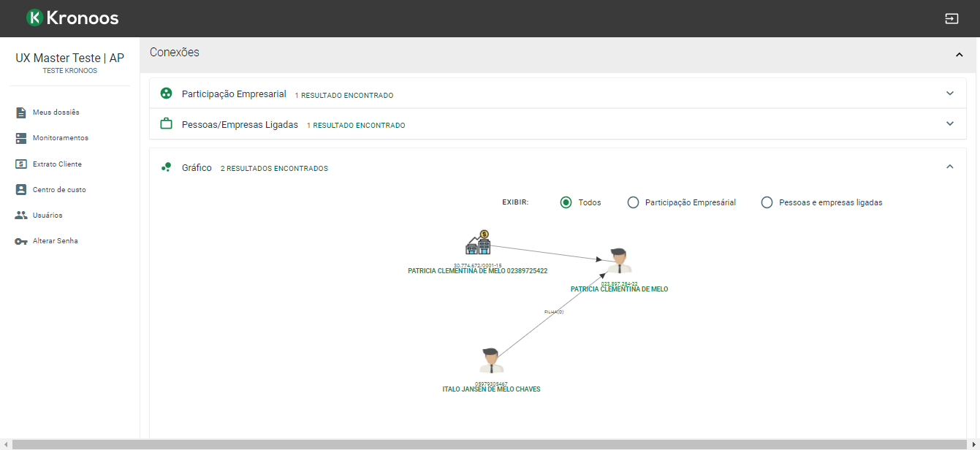Viewport: 980px width, 450px height.
Task: Click the Alterar Senha key icon
Action: click(21, 241)
